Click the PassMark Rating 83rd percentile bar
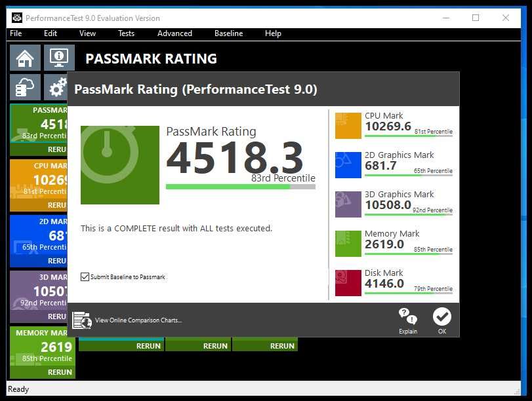 [x=241, y=187]
